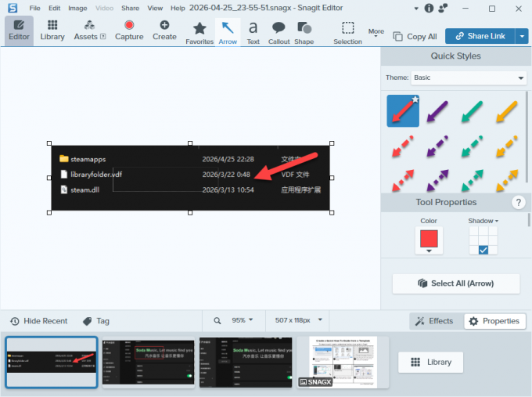Apply the dashed purple arrow style
The image size is (532, 397).
tap(437, 146)
